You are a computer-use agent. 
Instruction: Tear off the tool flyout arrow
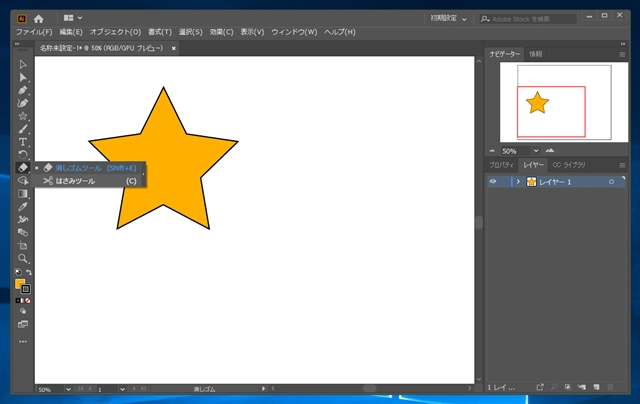click(143, 174)
